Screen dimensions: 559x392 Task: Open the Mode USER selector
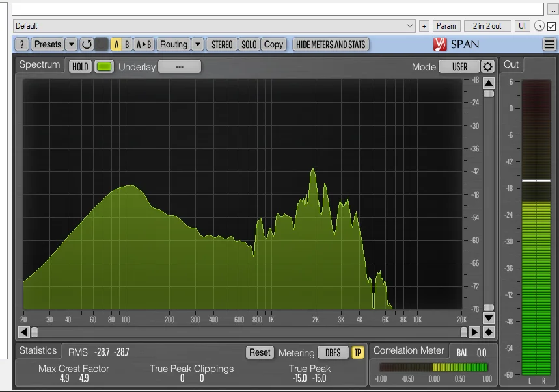pyautogui.click(x=459, y=66)
